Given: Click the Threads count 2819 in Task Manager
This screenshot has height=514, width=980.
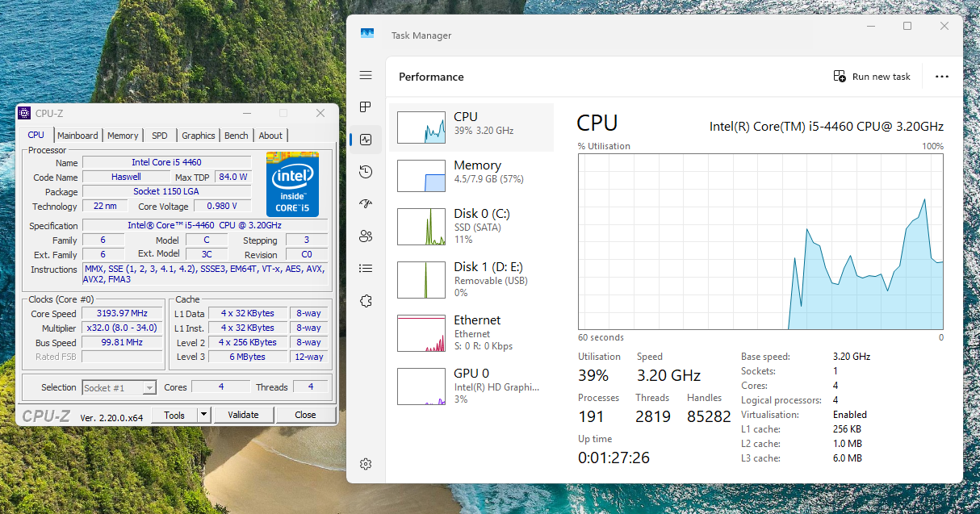Looking at the screenshot, I should click(x=652, y=416).
